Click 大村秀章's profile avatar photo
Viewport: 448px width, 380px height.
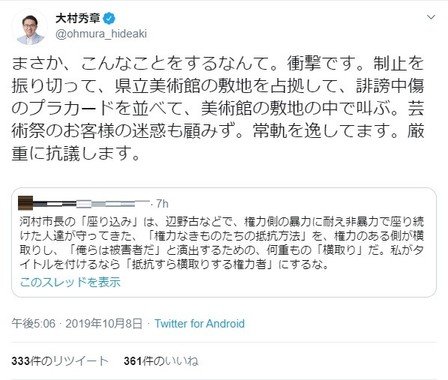click(30, 29)
